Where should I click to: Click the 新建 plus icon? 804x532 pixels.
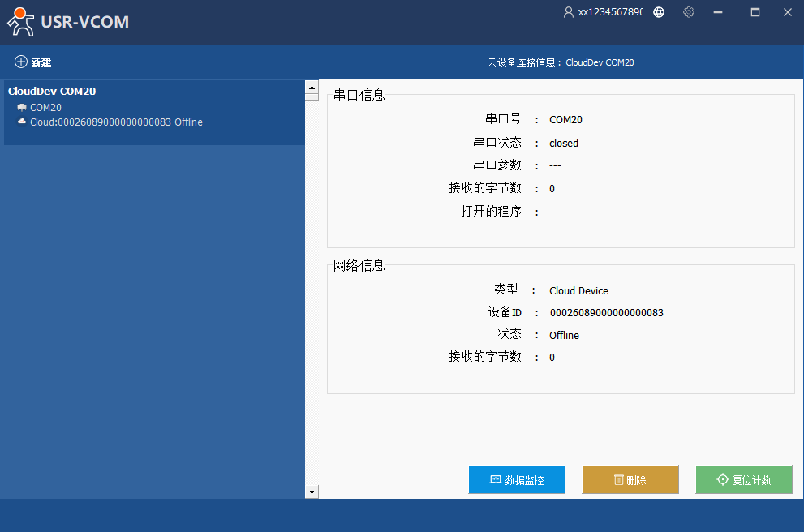coord(21,62)
